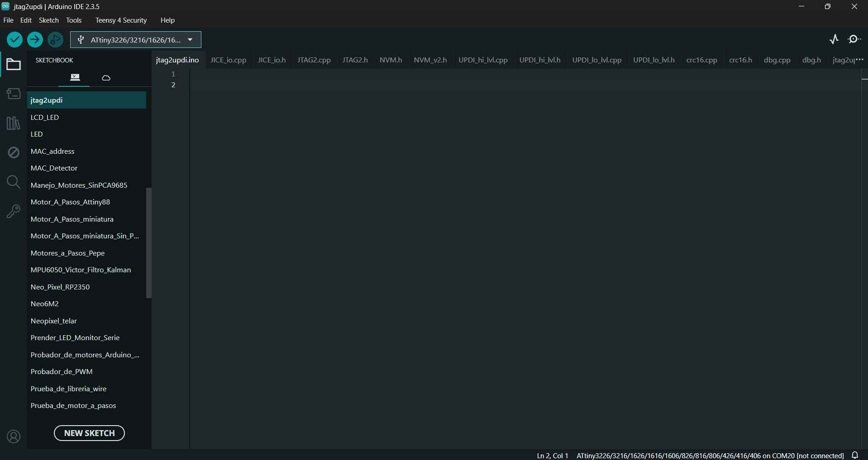Start debugging with the debugger icon
This screenshot has height=460, width=868.
click(56, 40)
